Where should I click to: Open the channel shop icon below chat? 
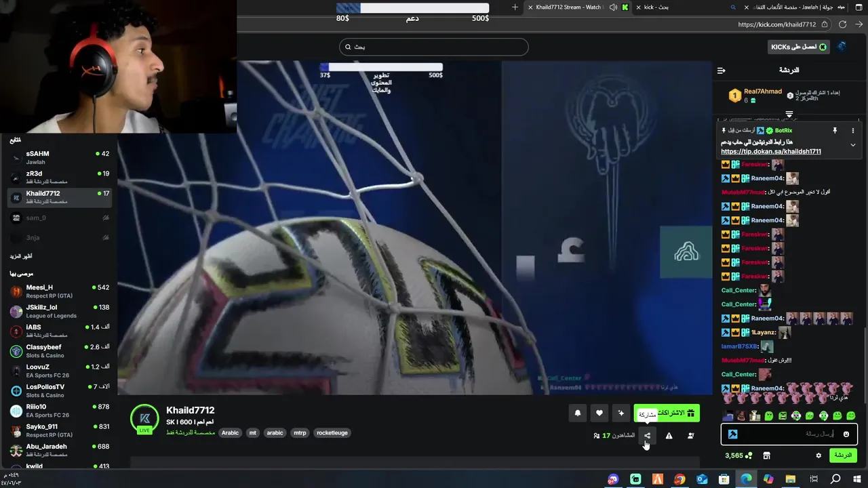(766, 455)
